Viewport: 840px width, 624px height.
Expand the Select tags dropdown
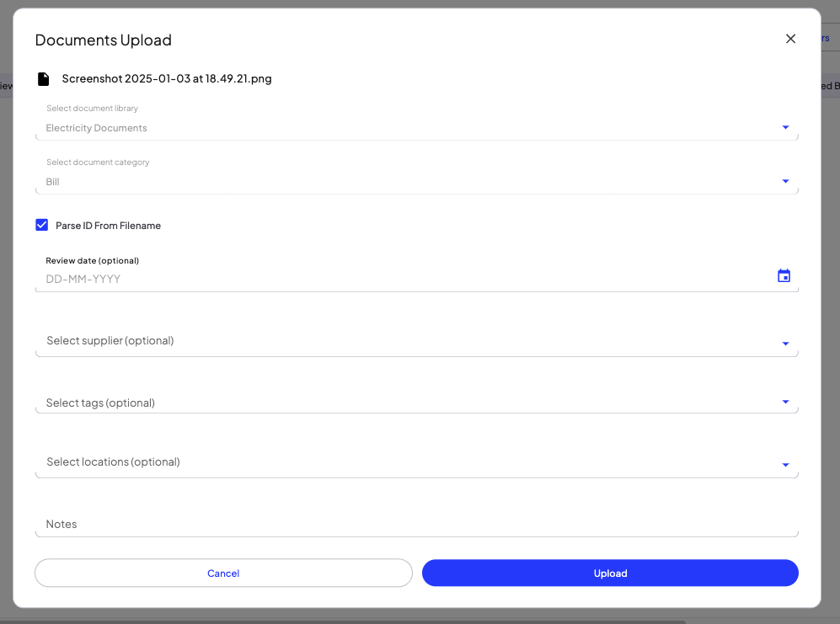337,403
